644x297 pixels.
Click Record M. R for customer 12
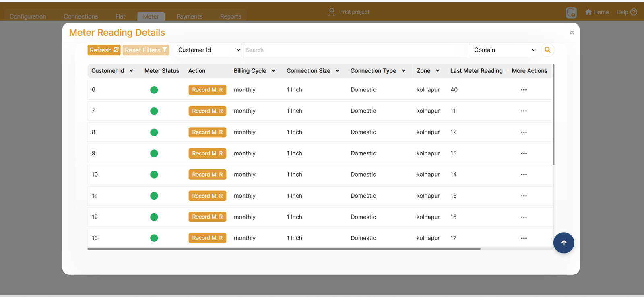pos(207,217)
